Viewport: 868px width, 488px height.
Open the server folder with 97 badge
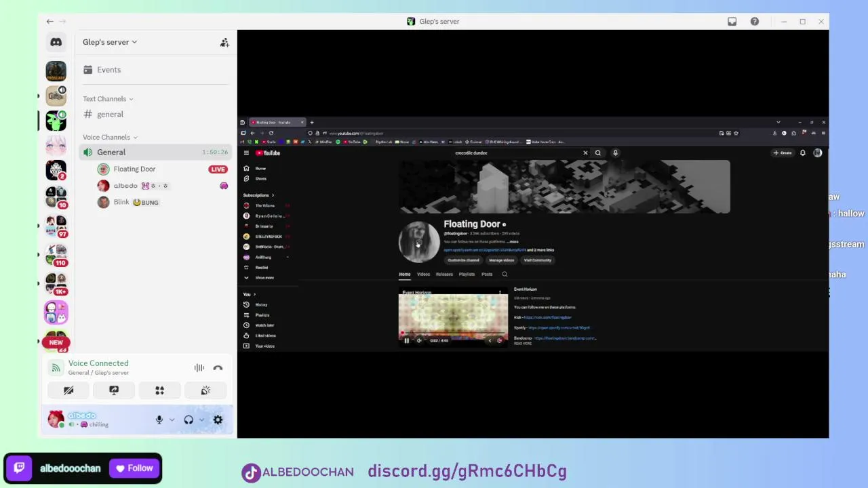56,226
